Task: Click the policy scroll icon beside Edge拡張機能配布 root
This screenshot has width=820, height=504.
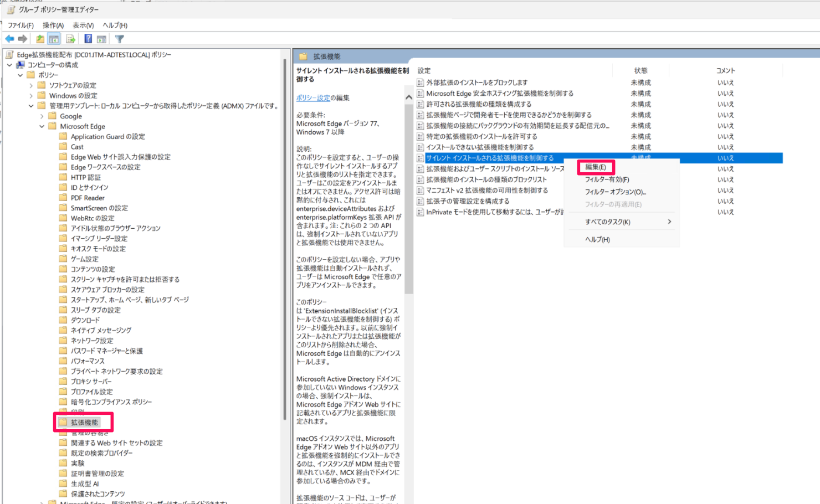Action: tap(10, 55)
